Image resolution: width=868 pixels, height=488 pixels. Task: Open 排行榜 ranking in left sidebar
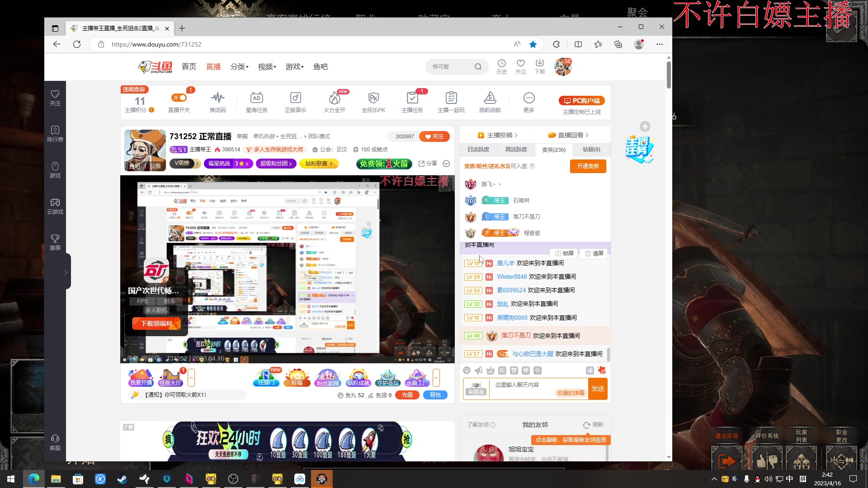pos(55,134)
